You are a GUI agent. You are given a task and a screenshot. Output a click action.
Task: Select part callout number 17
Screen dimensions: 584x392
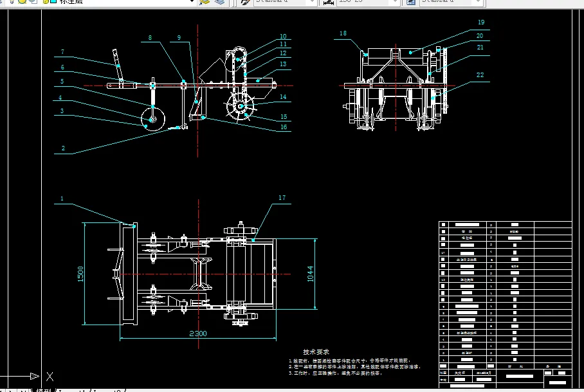282,198
